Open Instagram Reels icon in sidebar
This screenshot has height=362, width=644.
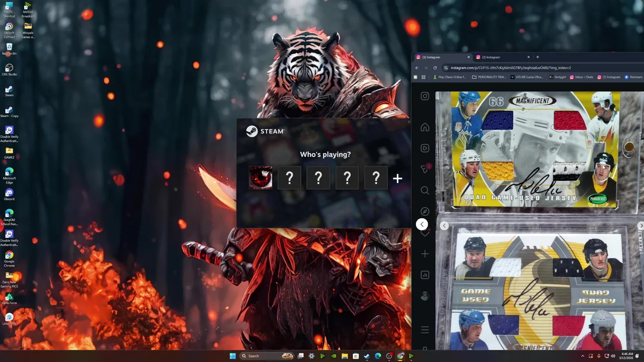click(x=425, y=148)
